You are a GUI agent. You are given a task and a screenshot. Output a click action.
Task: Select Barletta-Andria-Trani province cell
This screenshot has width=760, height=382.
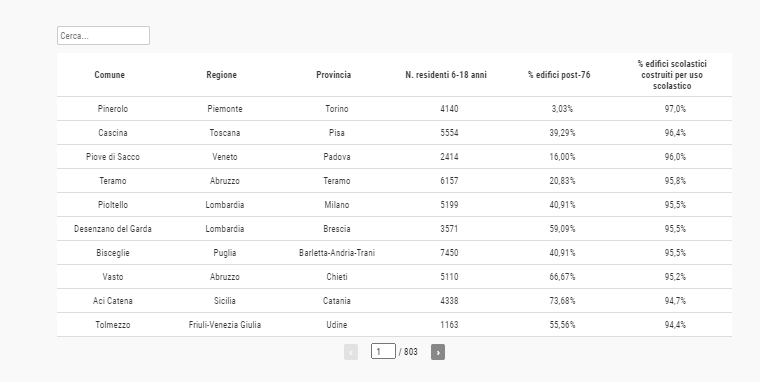[x=337, y=253]
